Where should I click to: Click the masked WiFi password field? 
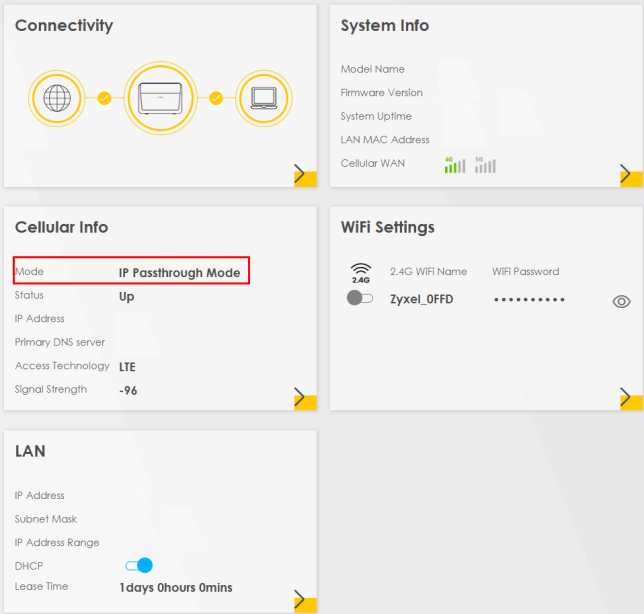tap(529, 300)
